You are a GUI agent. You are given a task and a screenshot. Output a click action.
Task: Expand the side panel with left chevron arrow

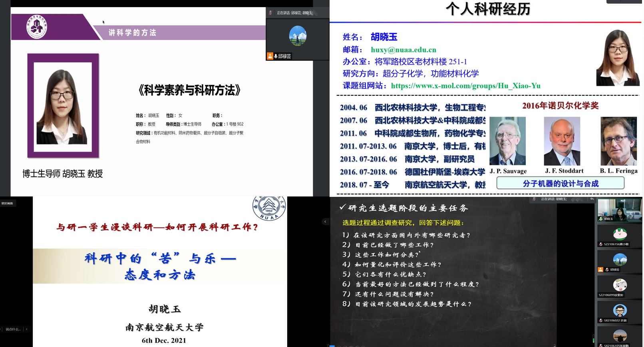pyautogui.click(x=325, y=222)
